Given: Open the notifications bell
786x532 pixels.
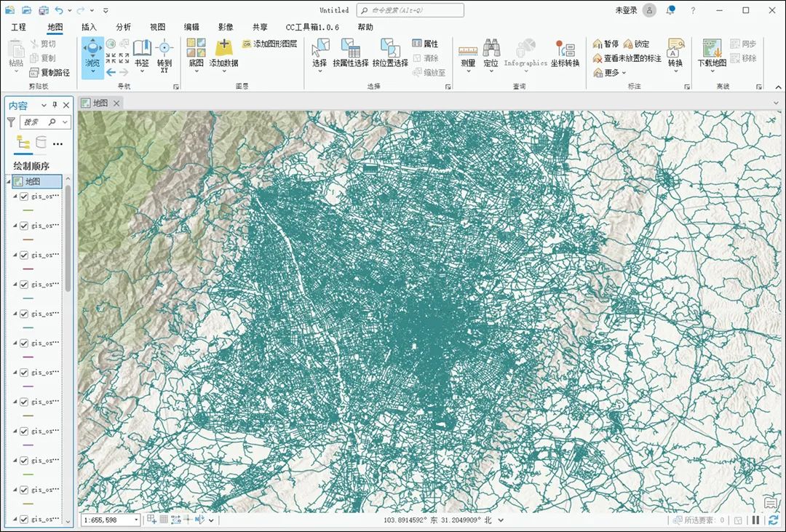Looking at the screenshot, I should click(670, 10).
